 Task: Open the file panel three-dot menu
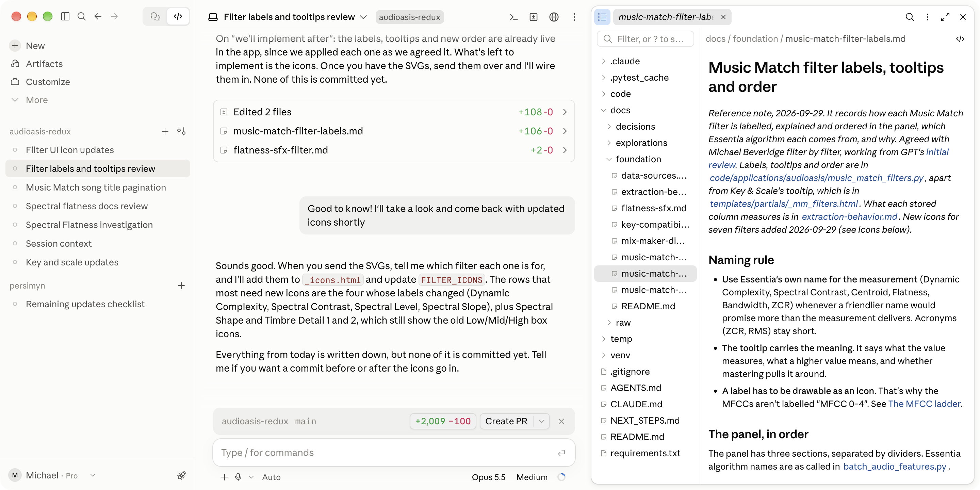pyautogui.click(x=928, y=17)
